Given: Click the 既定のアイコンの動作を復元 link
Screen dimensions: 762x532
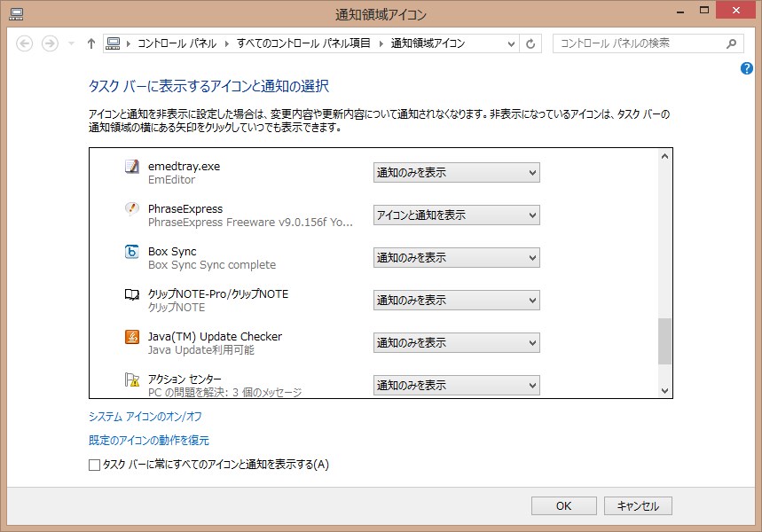Looking at the screenshot, I should coord(149,441).
